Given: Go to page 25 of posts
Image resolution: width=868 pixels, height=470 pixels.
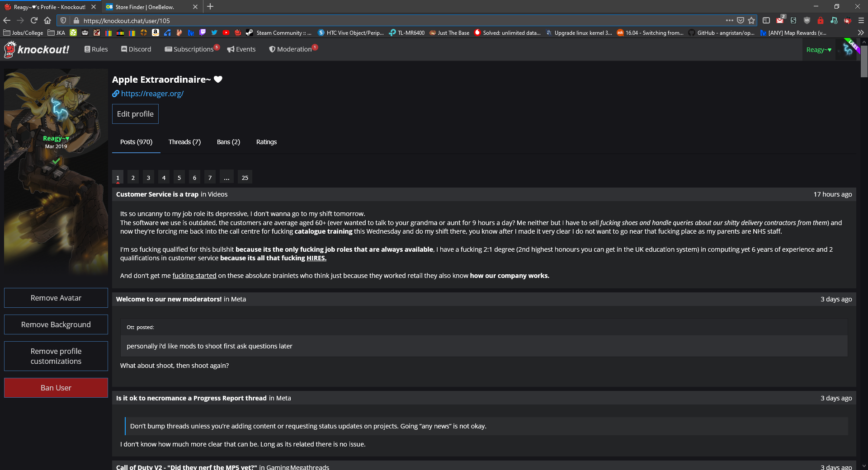Looking at the screenshot, I should [x=245, y=178].
